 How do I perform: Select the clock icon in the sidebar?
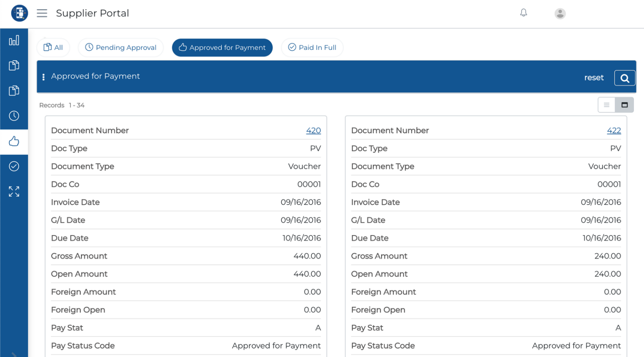coord(14,116)
